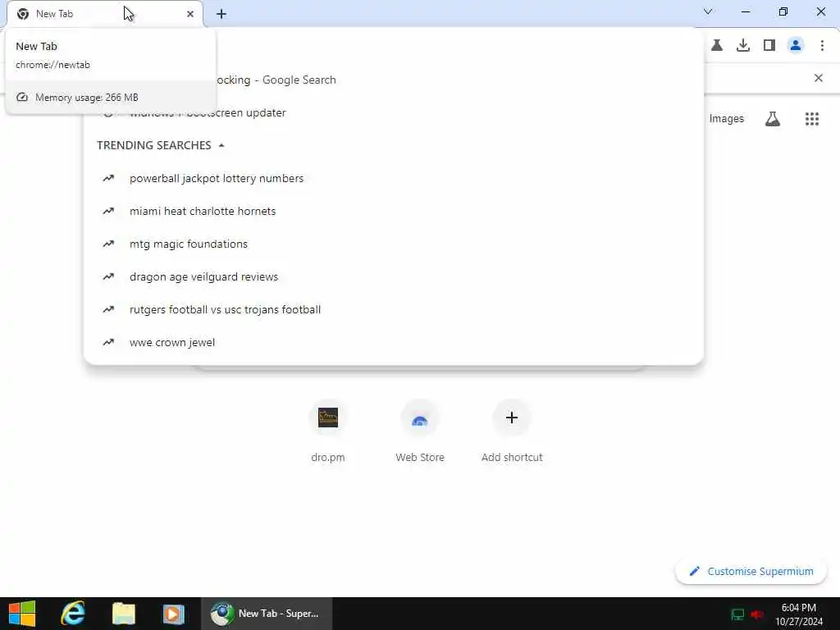Select 'mtg magic foundations' suggestion

(x=394, y=244)
